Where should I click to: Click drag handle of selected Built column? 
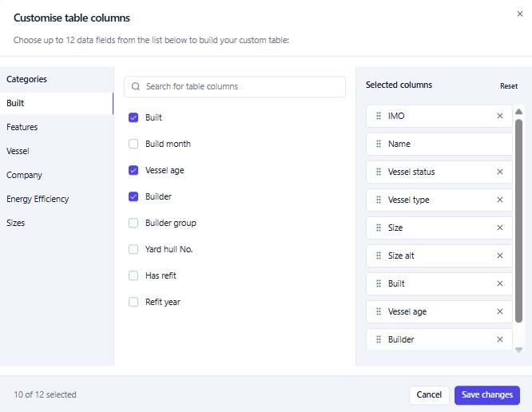click(x=379, y=283)
